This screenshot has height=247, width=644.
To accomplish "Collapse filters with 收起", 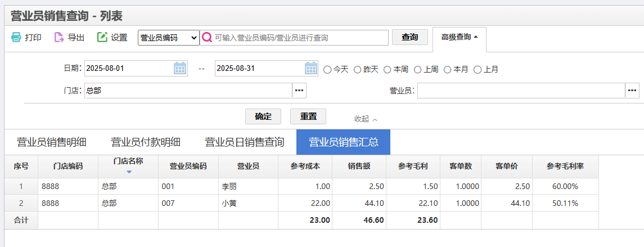I will tap(366, 119).
